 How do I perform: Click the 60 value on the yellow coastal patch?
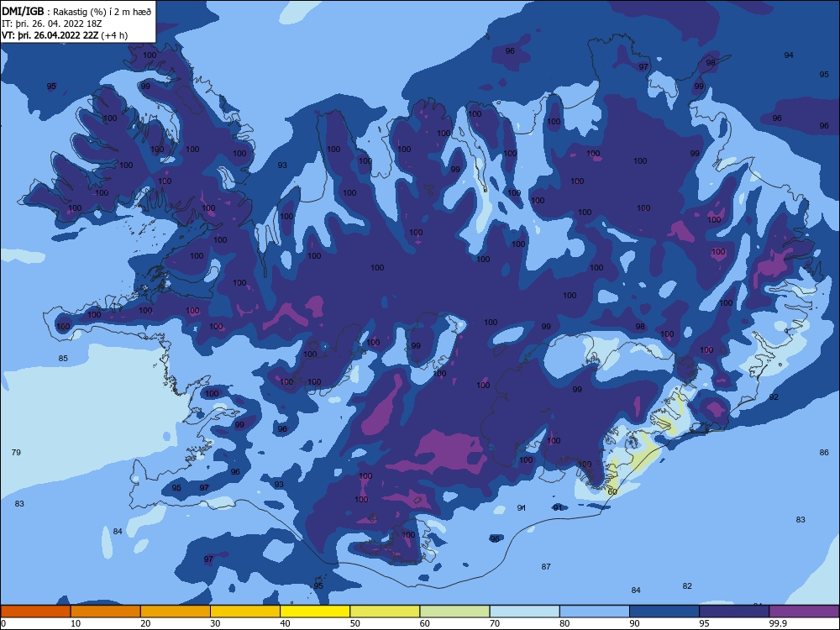[x=612, y=491]
